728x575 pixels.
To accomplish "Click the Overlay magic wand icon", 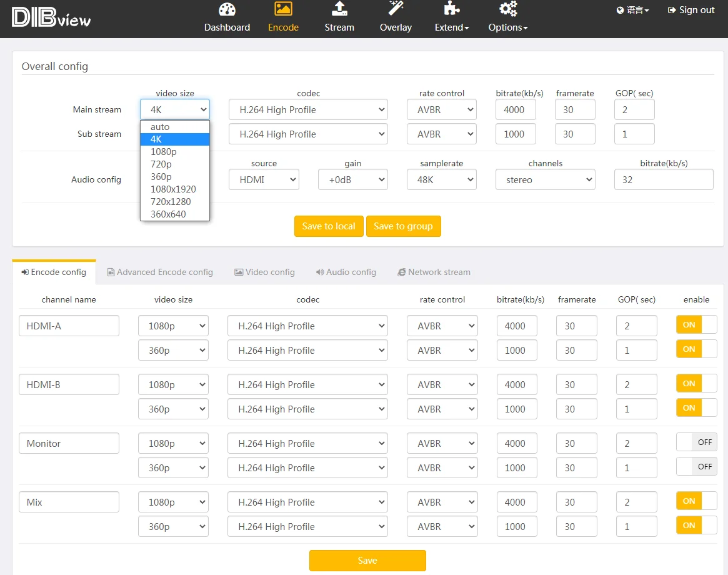I will 396,9.
